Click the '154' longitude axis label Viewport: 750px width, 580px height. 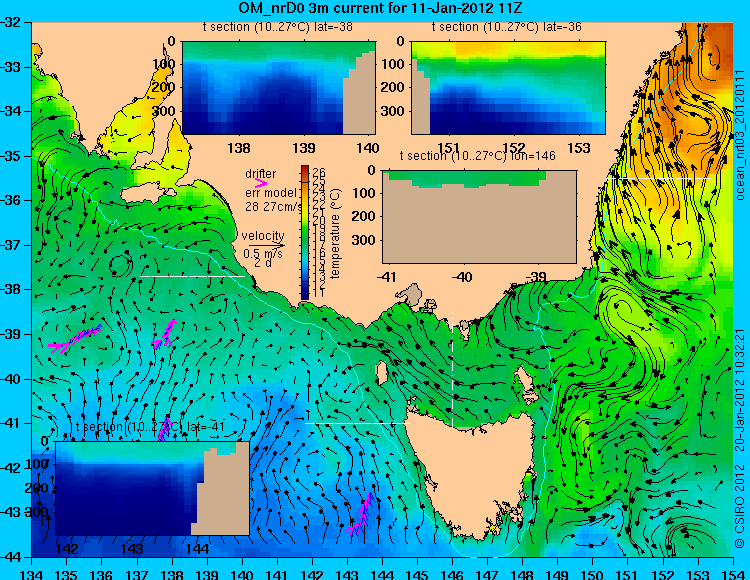point(733,574)
